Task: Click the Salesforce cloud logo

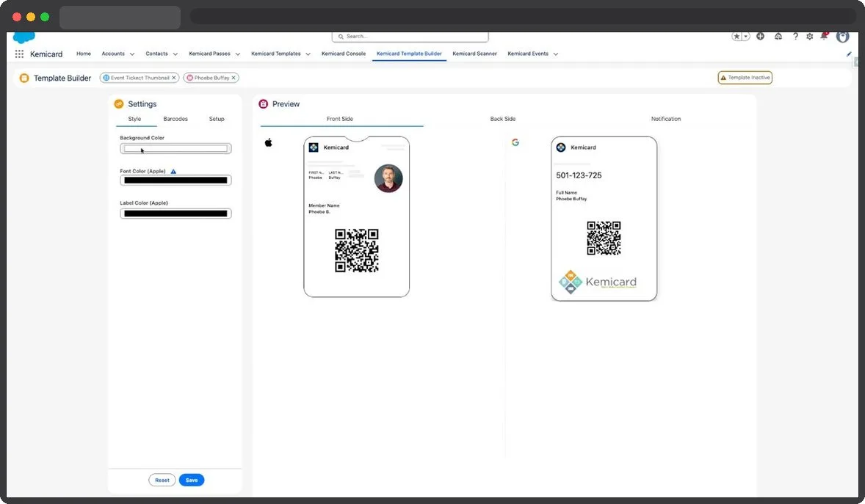Action: pos(23,37)
